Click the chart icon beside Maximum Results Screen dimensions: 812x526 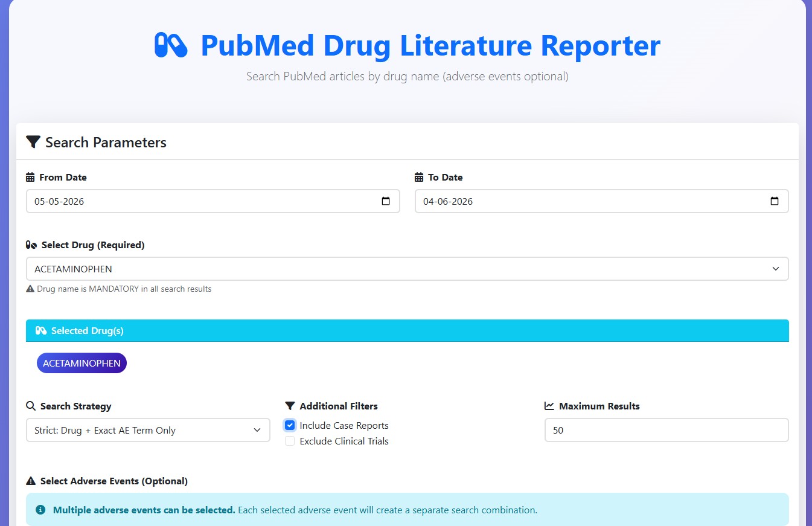pos(549,406)
